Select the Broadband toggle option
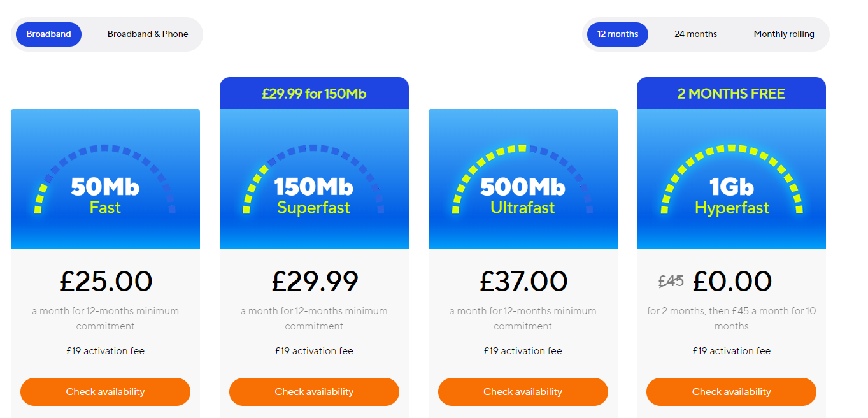Image resolution: width=868 pixels, height=418 pixels. click(48, 34)
